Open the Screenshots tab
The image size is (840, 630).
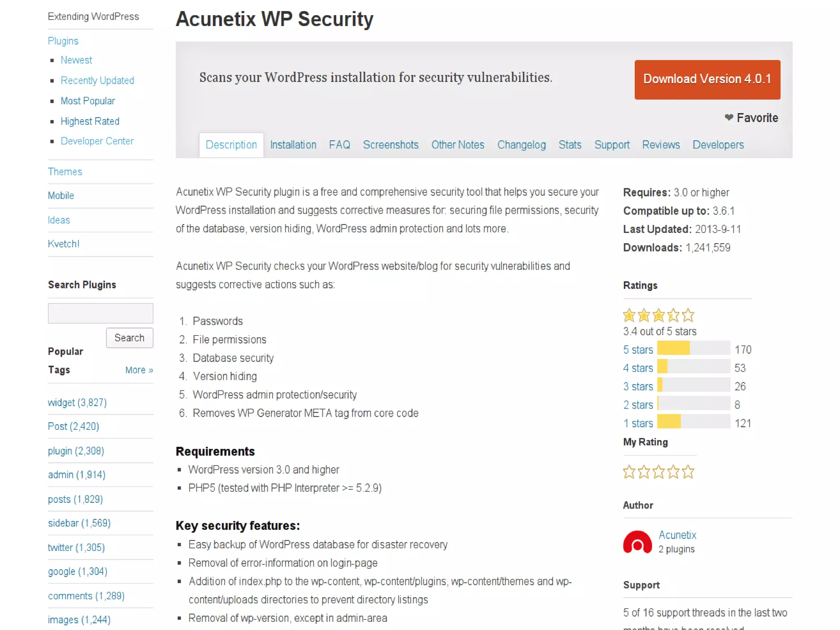point(390,145)
